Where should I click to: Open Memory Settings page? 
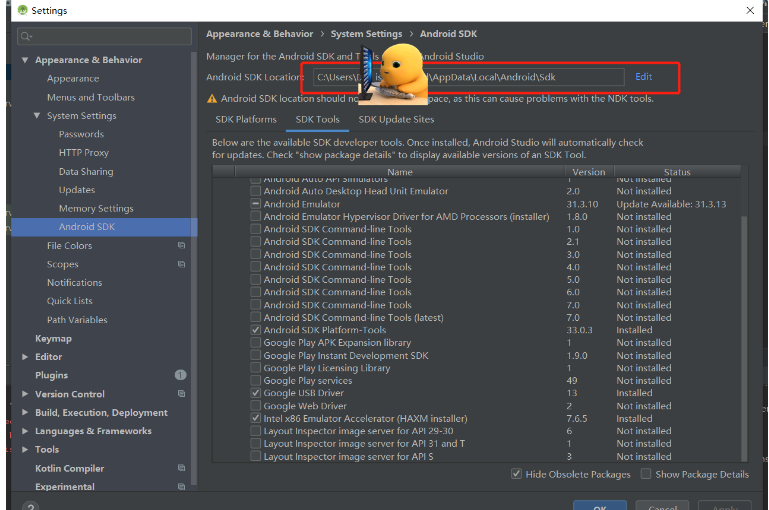click(x=96, y=208)
